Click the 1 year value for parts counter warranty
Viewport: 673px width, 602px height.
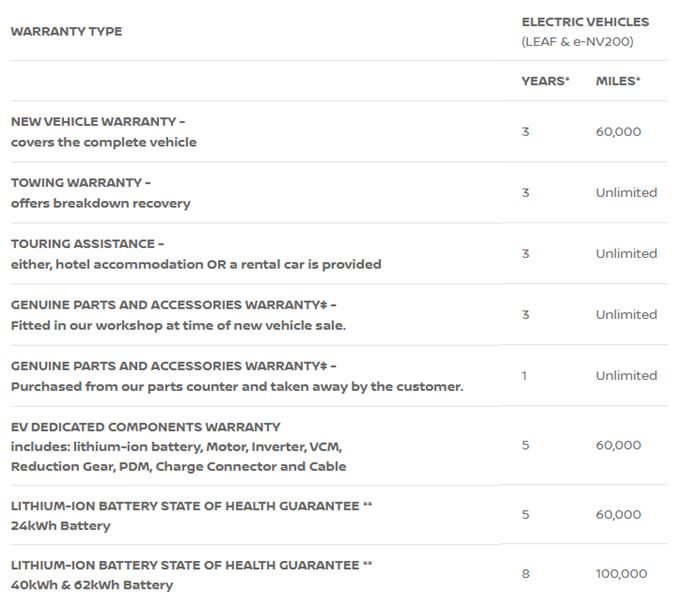(525, 375)
